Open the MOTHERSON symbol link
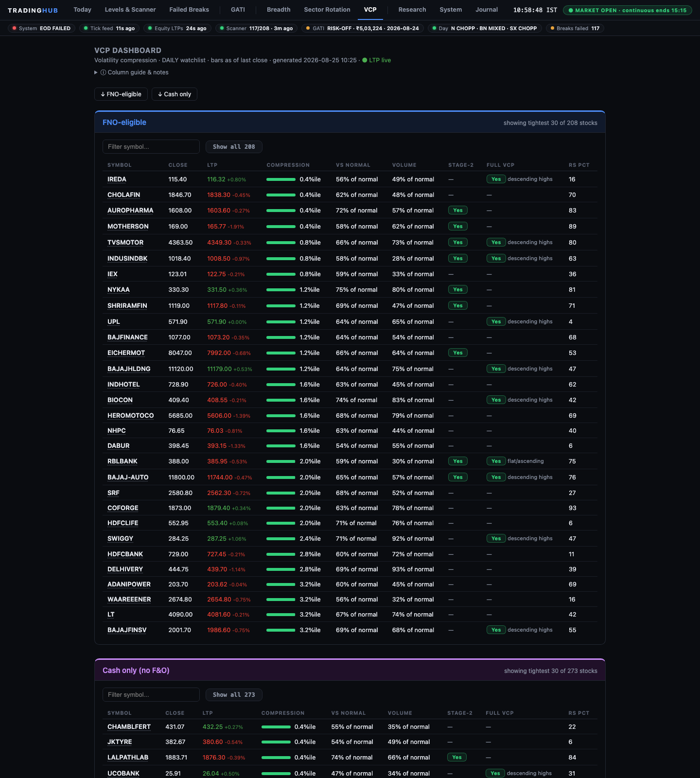This screenshot has height=778, width=700. 128,227
